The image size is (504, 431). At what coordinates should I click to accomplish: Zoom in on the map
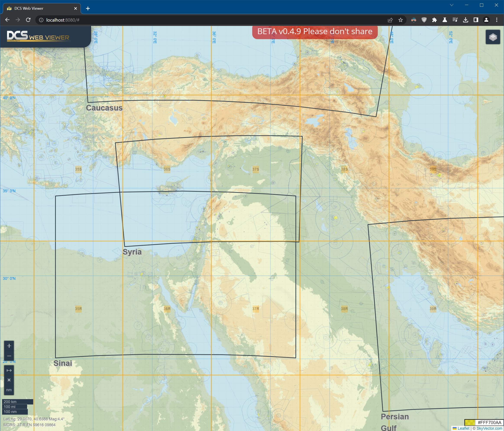9,346
